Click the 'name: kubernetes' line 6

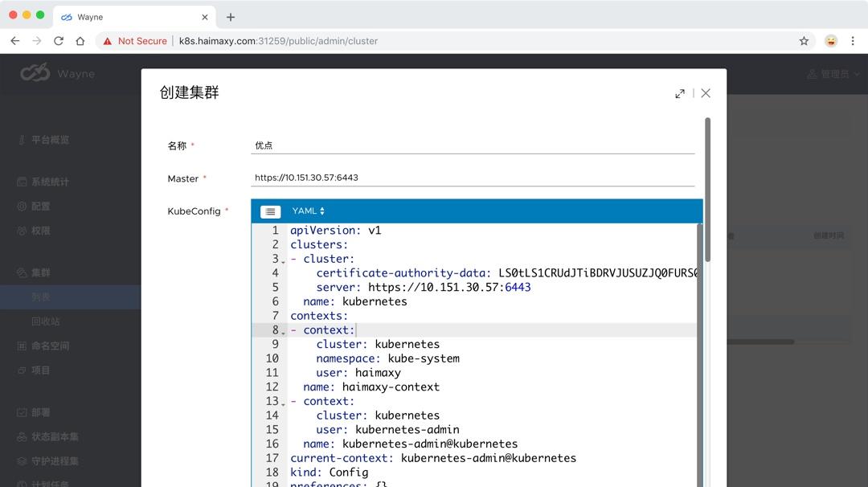(355, 301)
